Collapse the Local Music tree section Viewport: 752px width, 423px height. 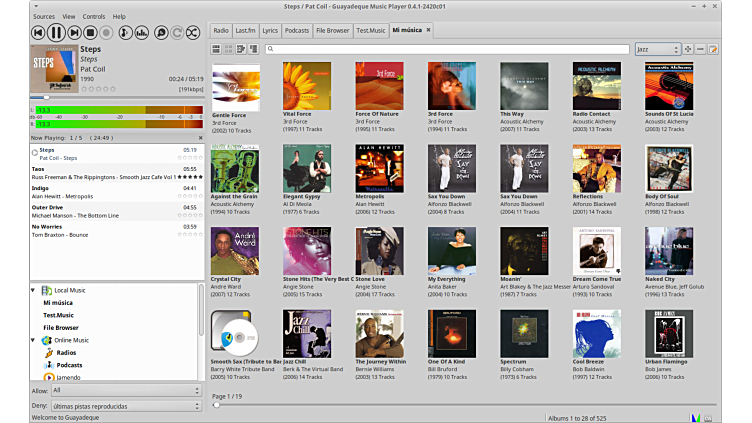(x=33, y=290)
